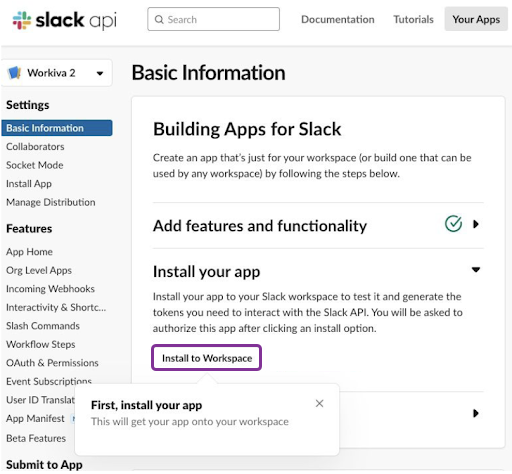Click the Install your app heading
512x474 pixels.
(206, 271)
